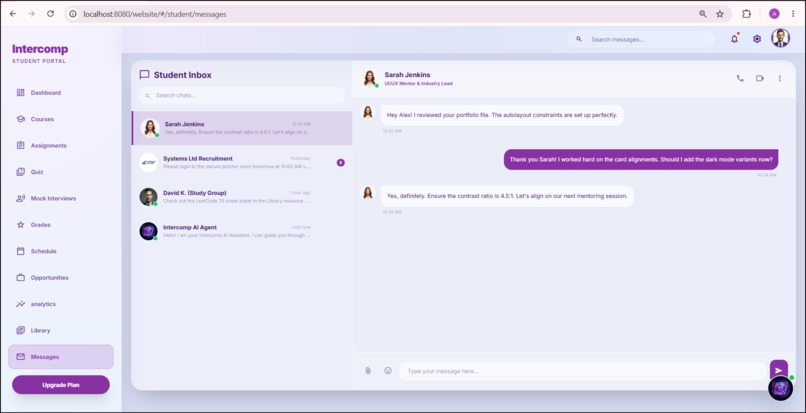
Task: Open Courses in the sidebar
Action: [61, 119]
